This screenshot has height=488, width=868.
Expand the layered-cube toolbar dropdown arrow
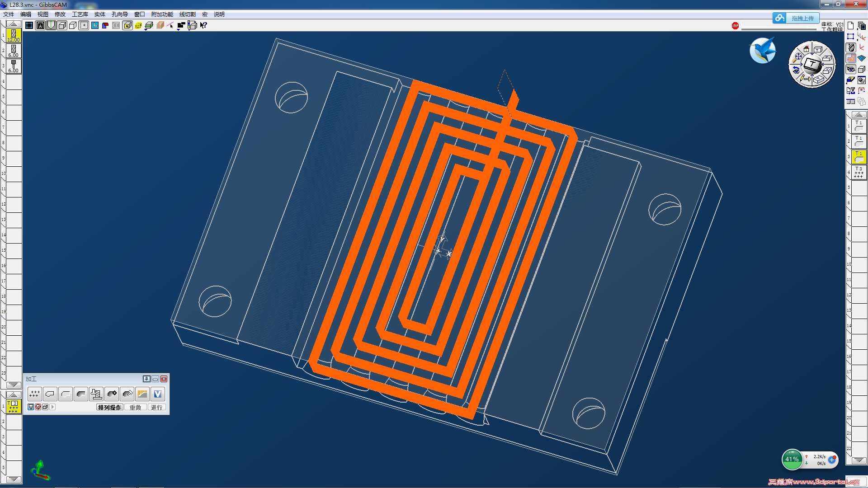coord(146,29)
